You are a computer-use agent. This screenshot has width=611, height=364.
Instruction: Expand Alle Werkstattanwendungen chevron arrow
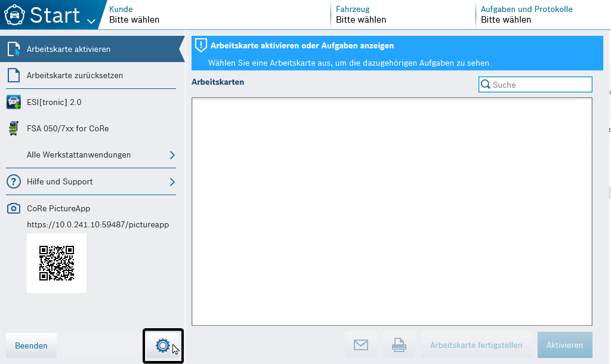(172, 155)
